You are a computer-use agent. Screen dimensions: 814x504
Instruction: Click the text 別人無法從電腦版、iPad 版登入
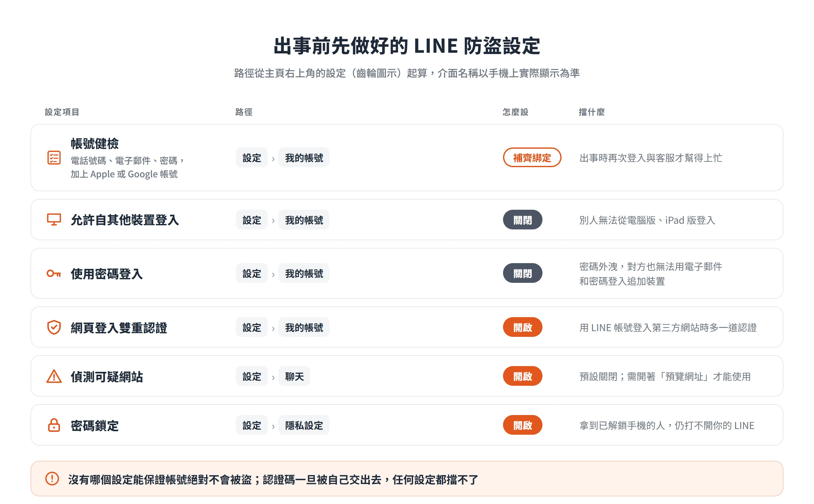(x=647, y=220)
